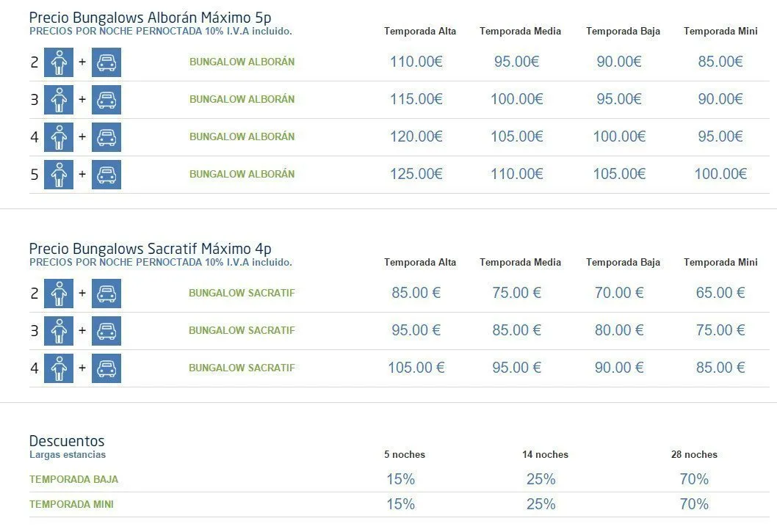Click the TEMPORADA MINI discounts label
Viewport: 777px width, 532px height.
click(71, 504)
